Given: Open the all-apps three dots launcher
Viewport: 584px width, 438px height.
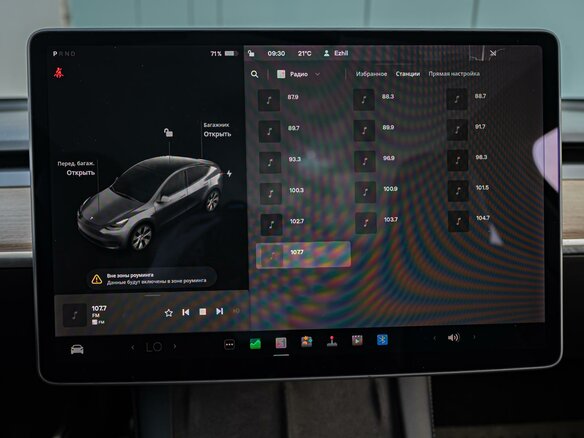Looking at the screenshot, I should click(x=229, y=345).
